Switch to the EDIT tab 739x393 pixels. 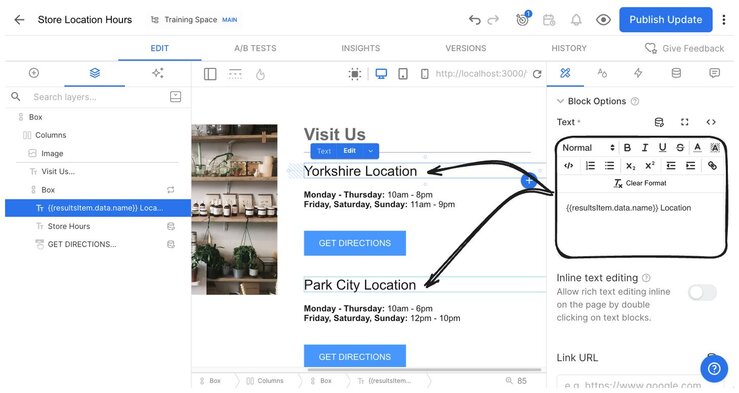coord(160,48)
